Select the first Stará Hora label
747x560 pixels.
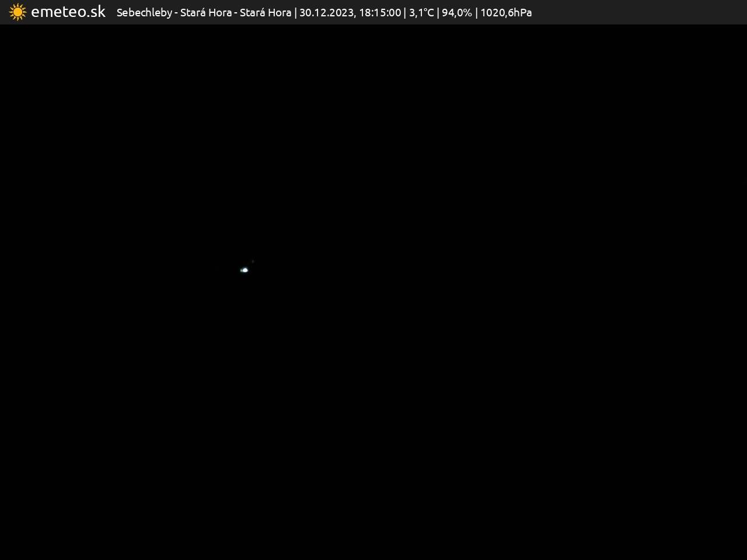coord(206,13)
